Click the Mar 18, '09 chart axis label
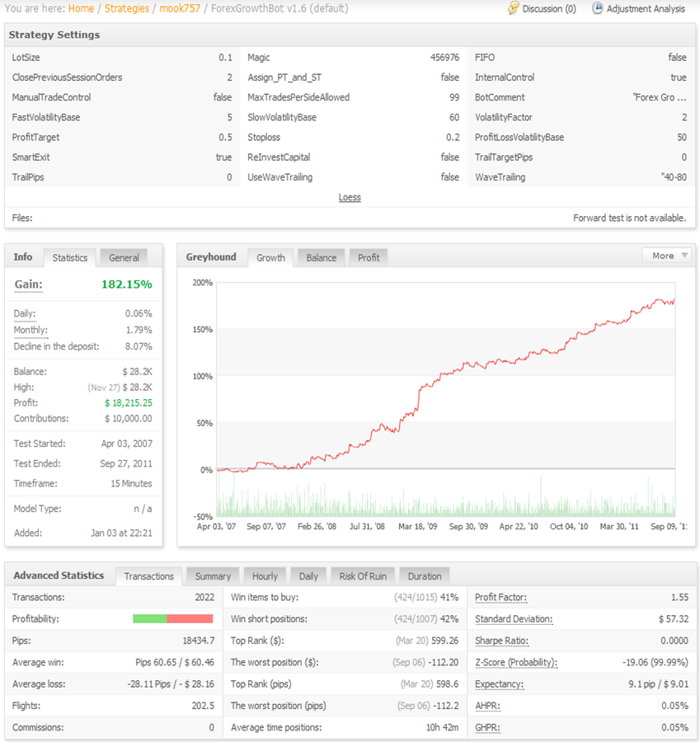Screen dimensions: 700x742 tap(417, 526)
